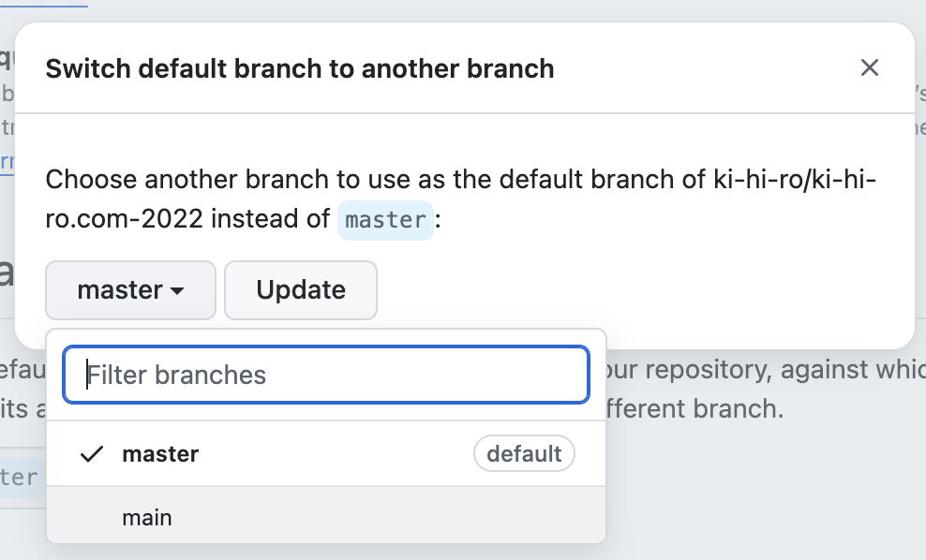The height and width of the screenshot is (560, 926).
Task: Select the master branch in the list
Action: click(x=160, y=454)
